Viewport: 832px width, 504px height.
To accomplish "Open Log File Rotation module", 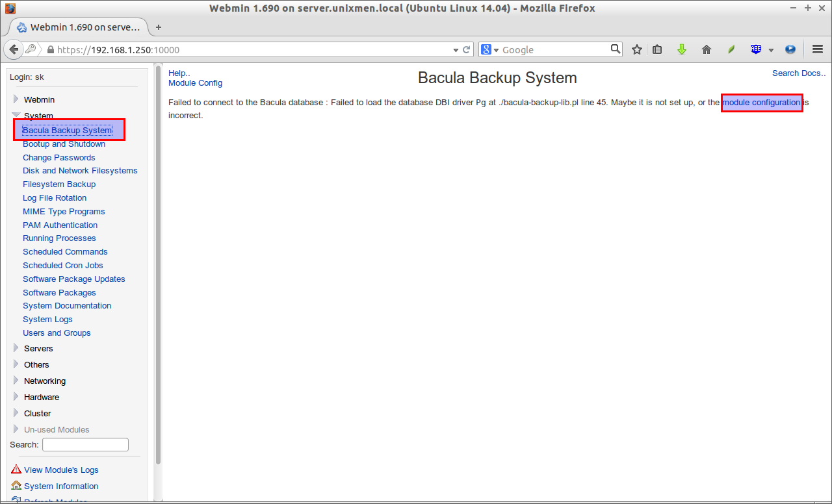I will 55,198.
